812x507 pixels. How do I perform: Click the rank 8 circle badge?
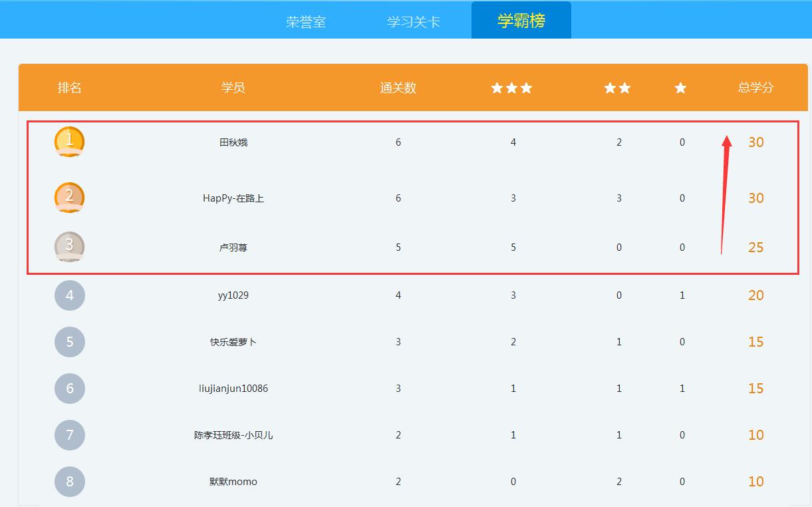pyautogui.click(x=70, y=482)
